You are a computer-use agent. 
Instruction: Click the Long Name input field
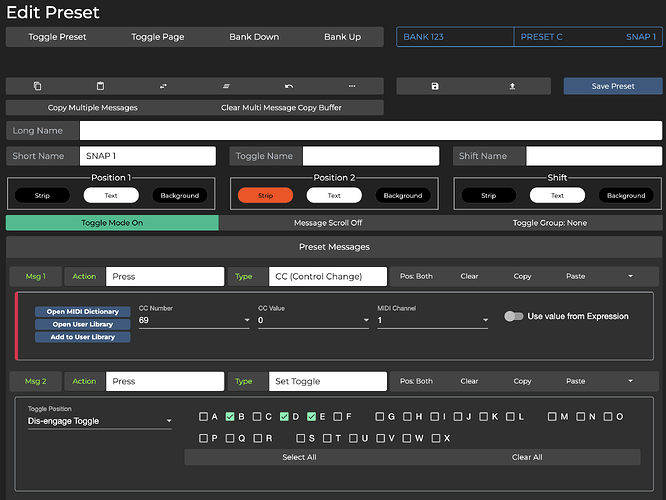(370, 131)
